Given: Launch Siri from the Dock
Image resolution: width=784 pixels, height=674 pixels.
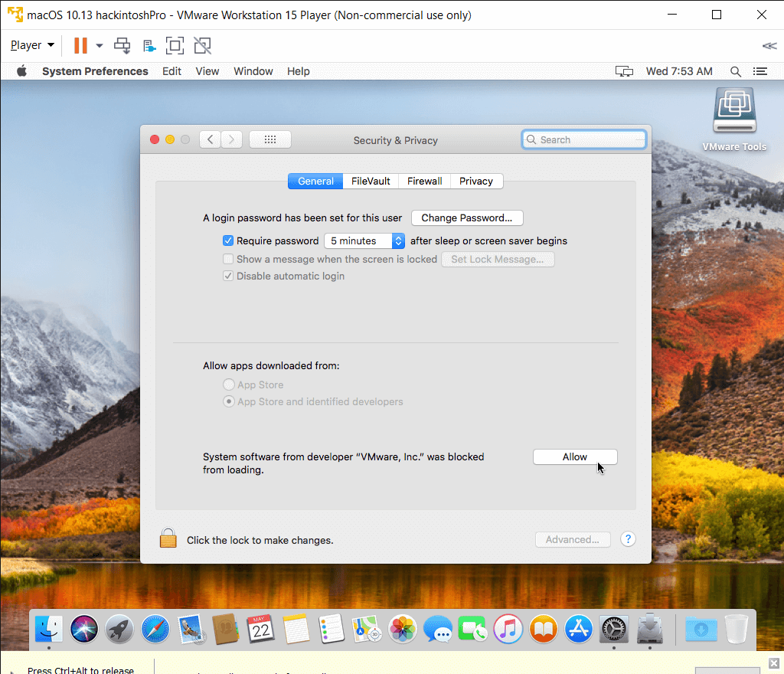Looking at the screenshot, I should (84, 629).
